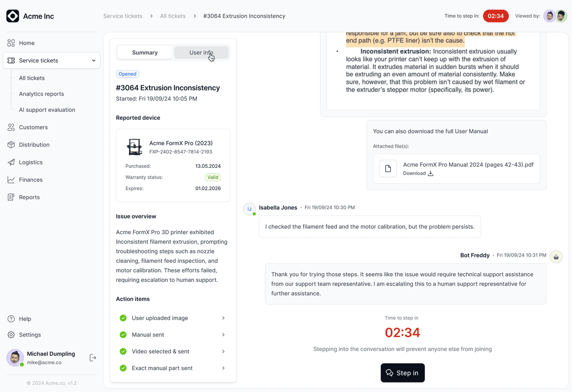Select the User info tab

click(x=201, y=52)
